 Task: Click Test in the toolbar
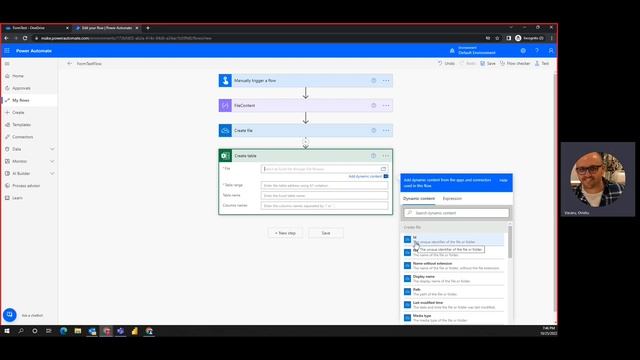pyautogui.click(x=542, y=63)
